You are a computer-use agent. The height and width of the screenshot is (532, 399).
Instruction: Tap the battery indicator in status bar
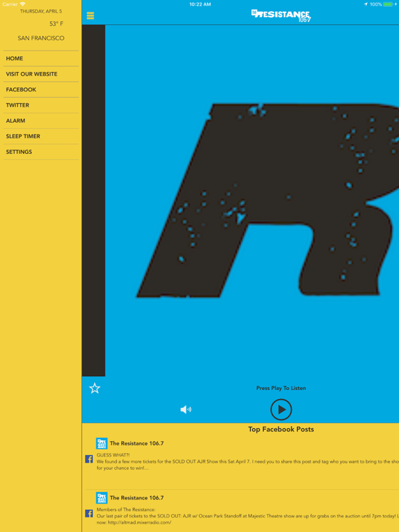[388, 4]
